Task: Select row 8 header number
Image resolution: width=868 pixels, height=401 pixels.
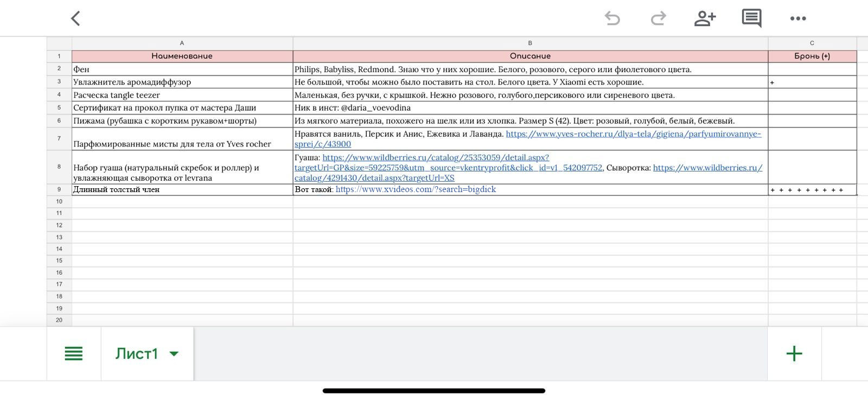Action: [x=59, y=167]
